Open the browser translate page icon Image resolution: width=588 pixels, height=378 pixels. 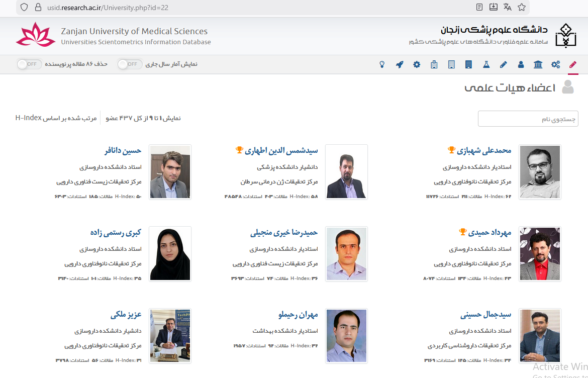point(508,7)
